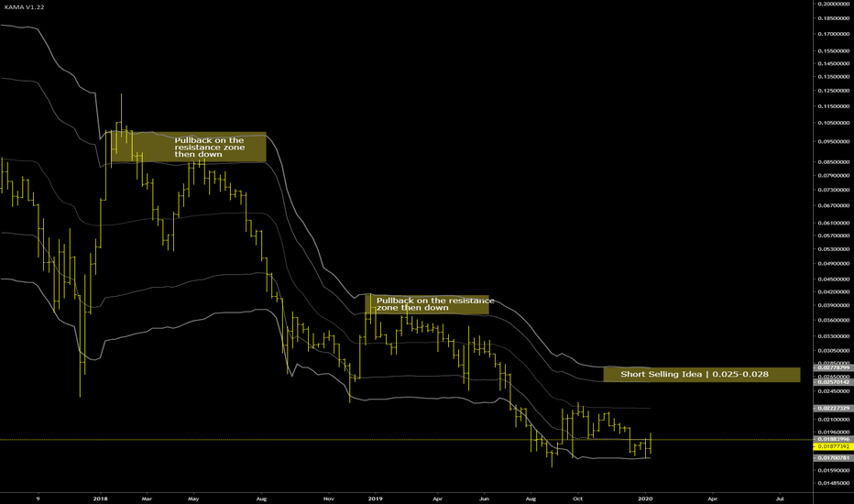This screenshot has width=854, height=504.
Task: Click the 0.03600000 price axis label
Action: point(833,320)
